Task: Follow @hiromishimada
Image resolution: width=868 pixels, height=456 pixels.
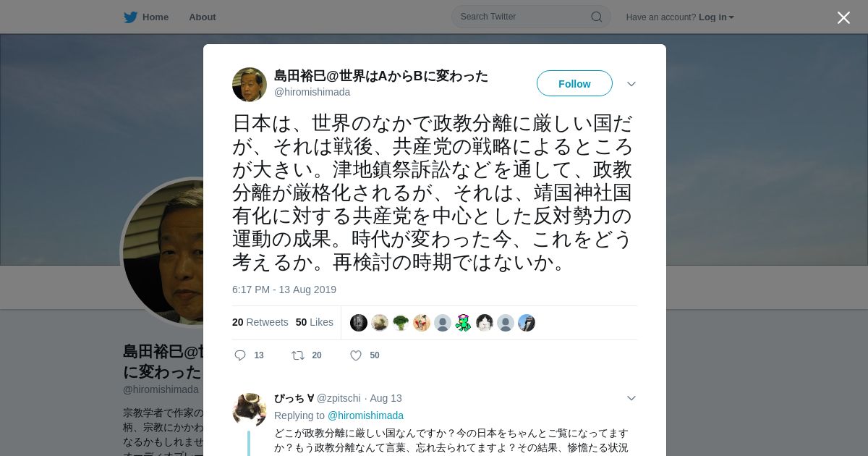Action: 574,83
